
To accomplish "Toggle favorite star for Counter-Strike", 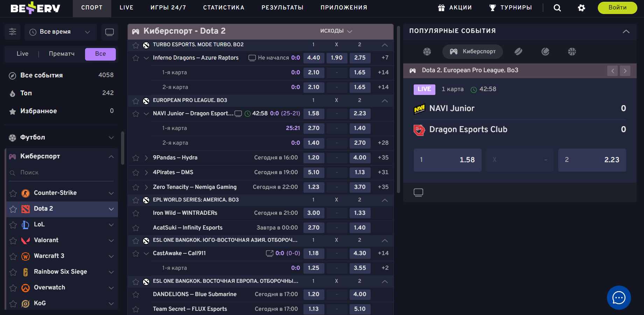I will 13,193.
